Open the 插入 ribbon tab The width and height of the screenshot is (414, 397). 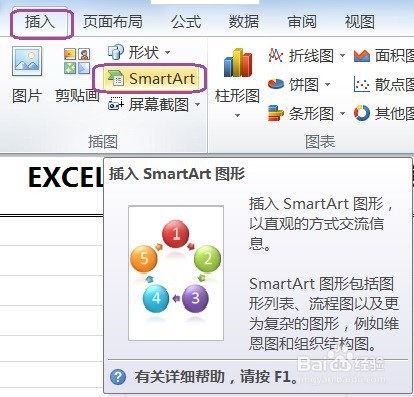click(x=40, y=22)
